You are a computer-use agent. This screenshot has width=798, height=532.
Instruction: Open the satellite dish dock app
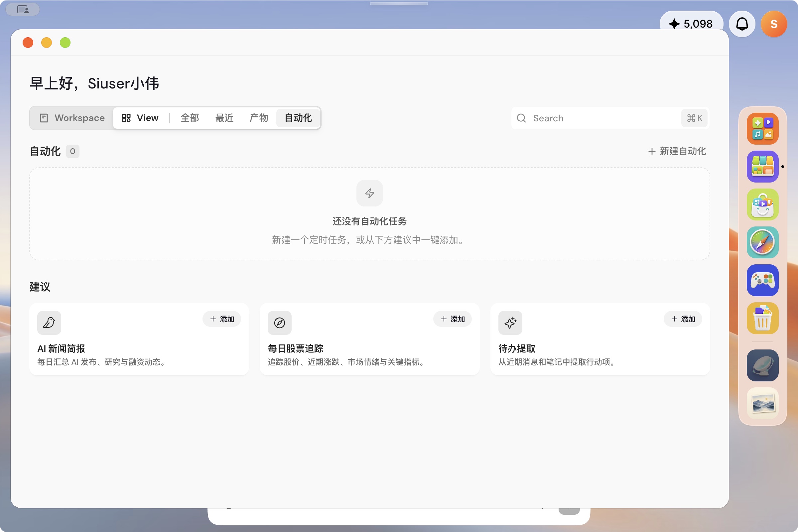[762, 365]
